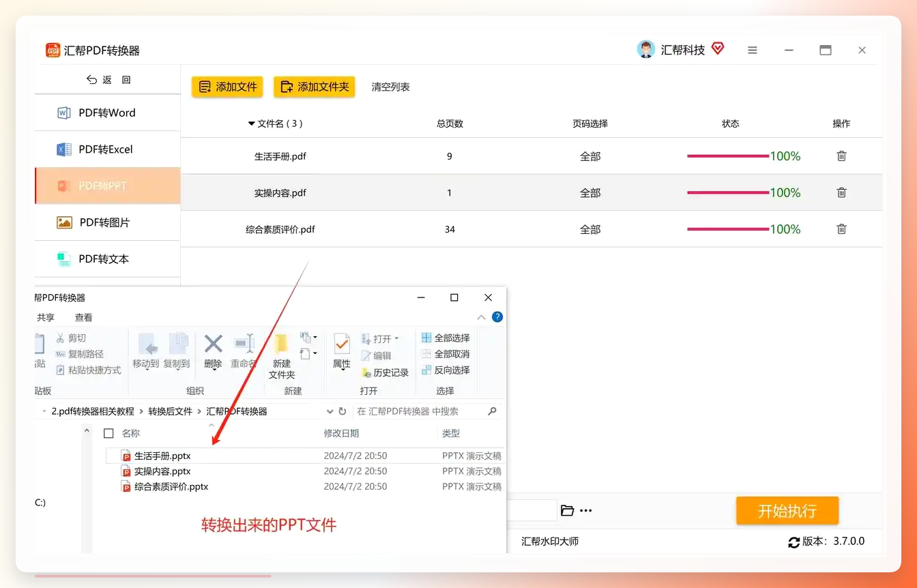Viewport: 917px width, 588px height.
Task: Click 2.pdf转换器相关教程 breadcrumb segment
Action: [92, 411]
